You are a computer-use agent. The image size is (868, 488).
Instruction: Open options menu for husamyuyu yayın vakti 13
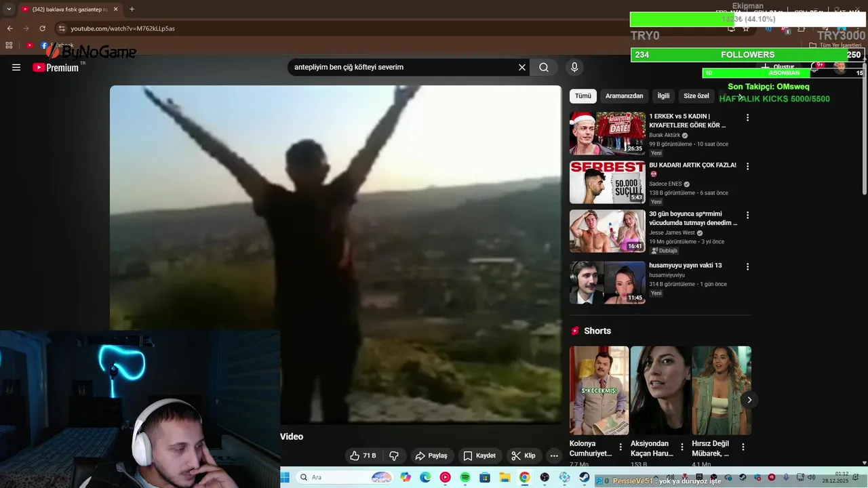[x=747, y=266]
